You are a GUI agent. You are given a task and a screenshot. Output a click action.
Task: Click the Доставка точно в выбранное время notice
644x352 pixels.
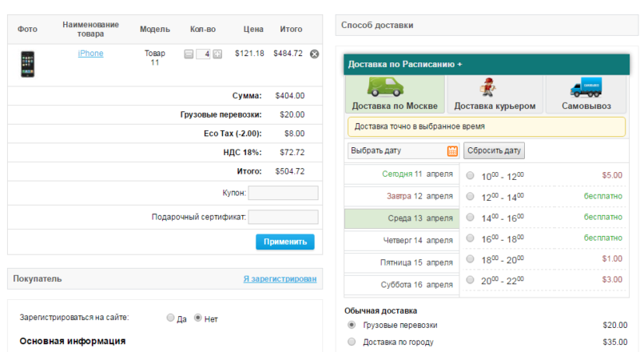pos(487,126)
